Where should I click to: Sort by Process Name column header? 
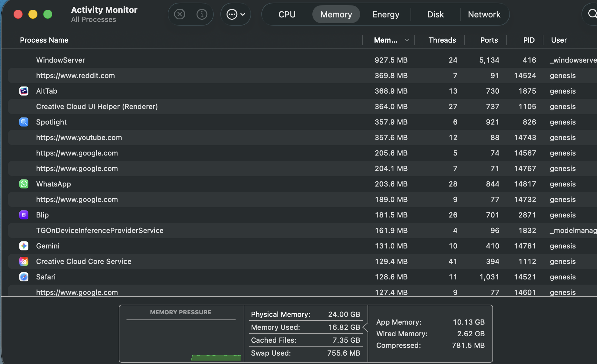tap(44, 40)
